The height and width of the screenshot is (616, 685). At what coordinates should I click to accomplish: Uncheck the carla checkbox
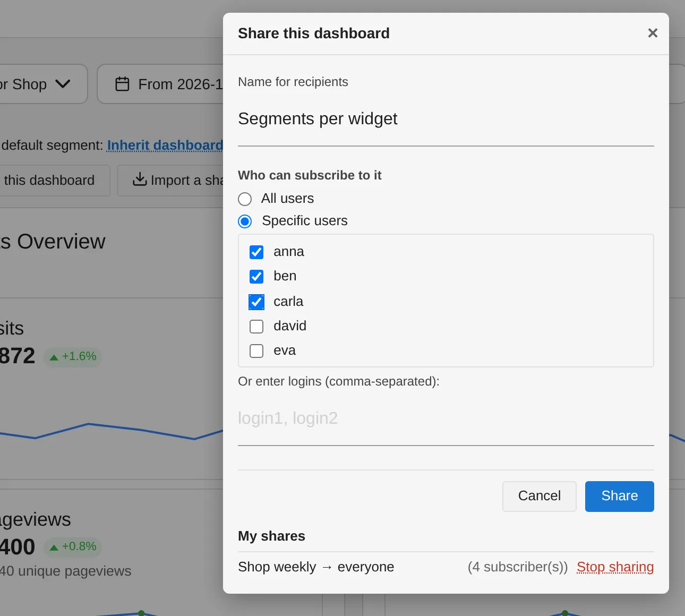(256, 302)
